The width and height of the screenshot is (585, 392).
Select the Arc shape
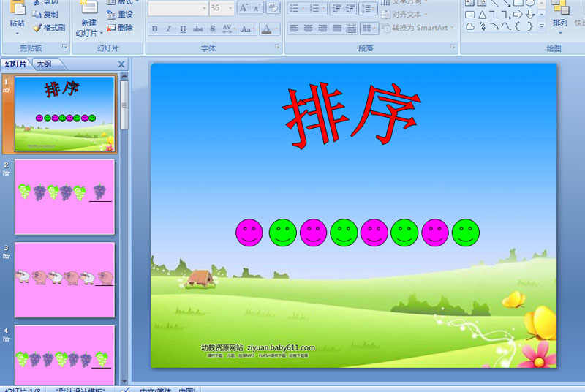pos(494,26)
